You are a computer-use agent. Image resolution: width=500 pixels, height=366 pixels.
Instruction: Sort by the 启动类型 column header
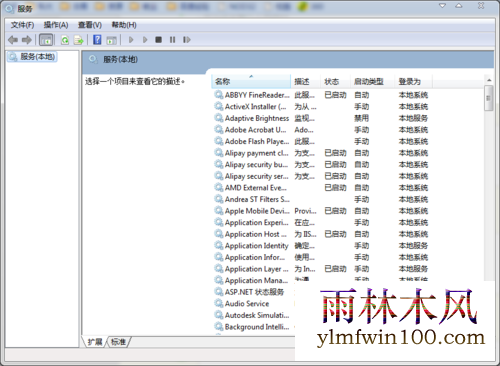pos(372,81)
